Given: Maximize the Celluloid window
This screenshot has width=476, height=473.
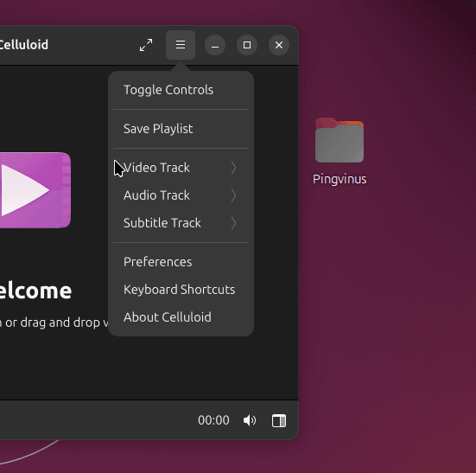Looking at the screenshot, I should point(247,45).
